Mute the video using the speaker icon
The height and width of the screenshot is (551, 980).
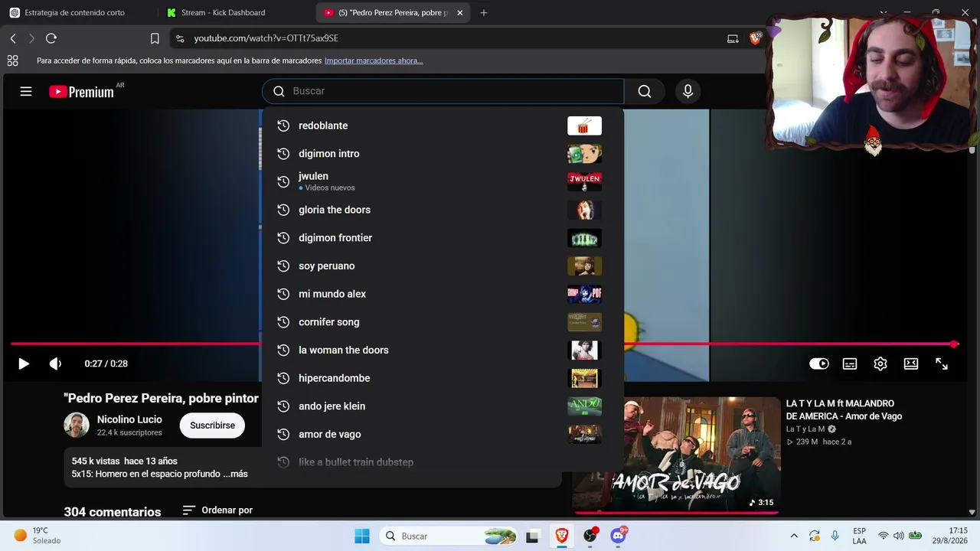pos(55,364)
